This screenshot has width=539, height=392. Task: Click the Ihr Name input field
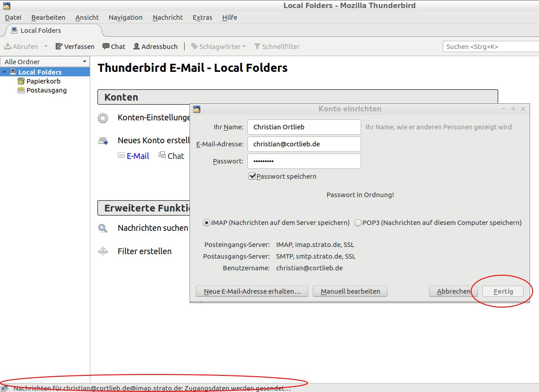pos(304,127)
